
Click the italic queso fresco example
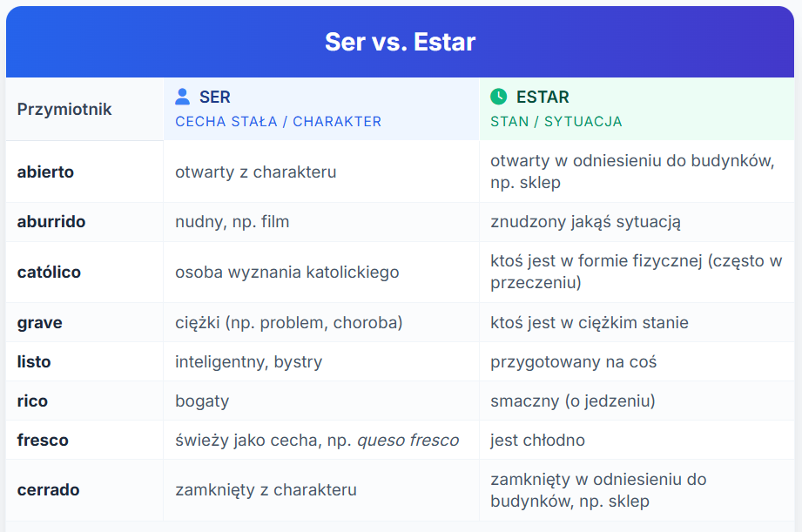(408, 441)
